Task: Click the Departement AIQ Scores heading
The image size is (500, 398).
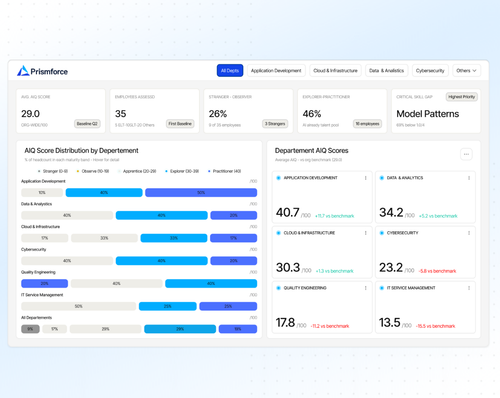Action: pos(311,151)
